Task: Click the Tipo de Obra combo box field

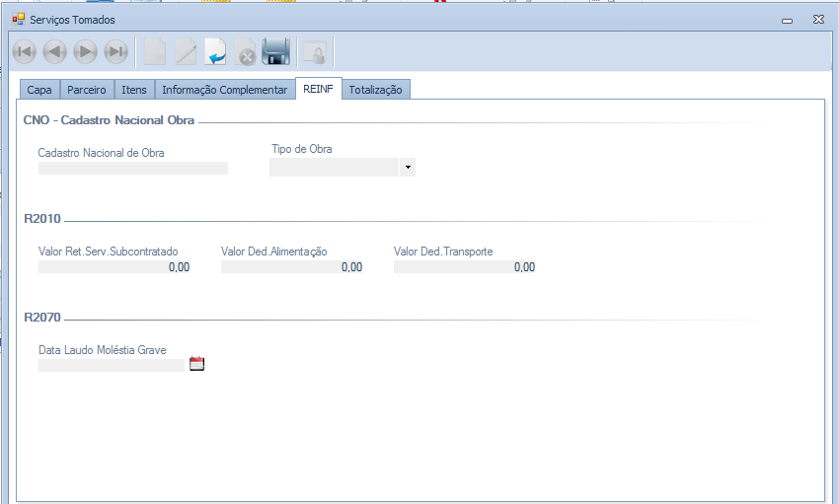Action: [335, 168]
